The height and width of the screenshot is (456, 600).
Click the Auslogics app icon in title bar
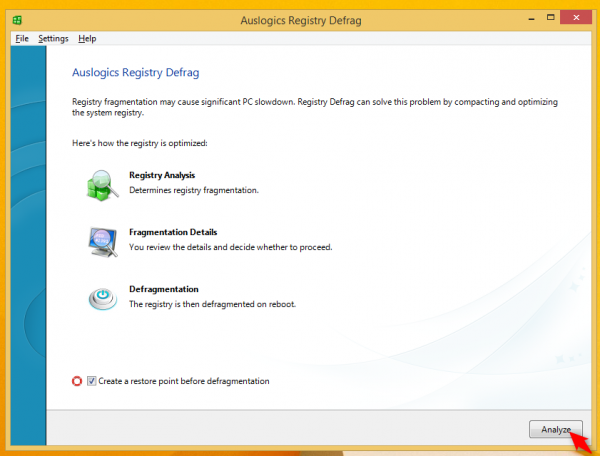point(17,20)
